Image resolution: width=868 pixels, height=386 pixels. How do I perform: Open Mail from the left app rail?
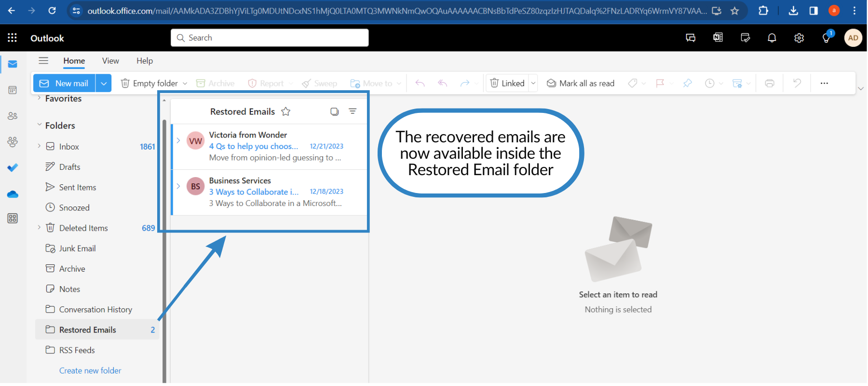point(13,64)
